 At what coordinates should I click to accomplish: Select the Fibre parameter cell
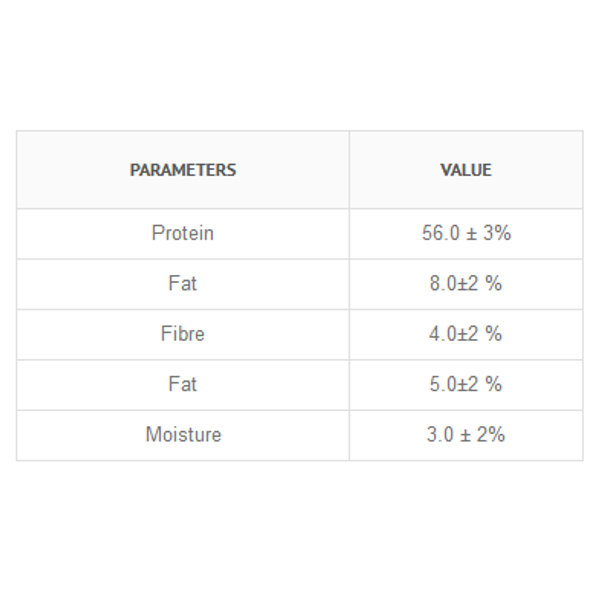point(183,334)
